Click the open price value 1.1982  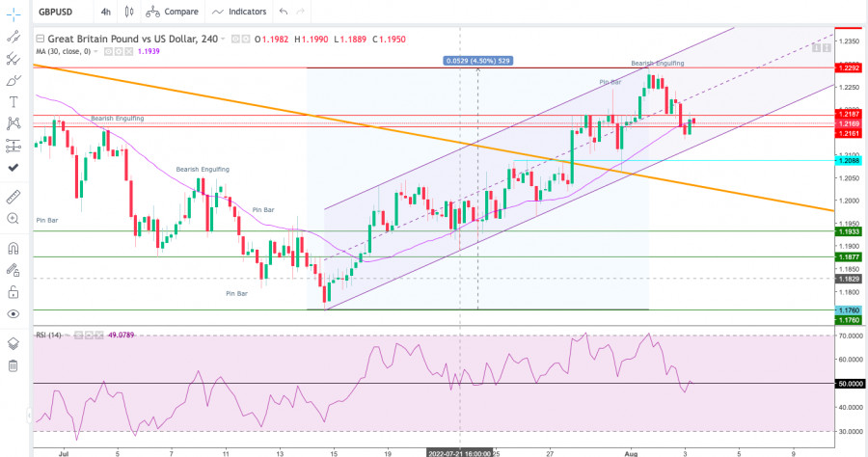pos(275,40)
